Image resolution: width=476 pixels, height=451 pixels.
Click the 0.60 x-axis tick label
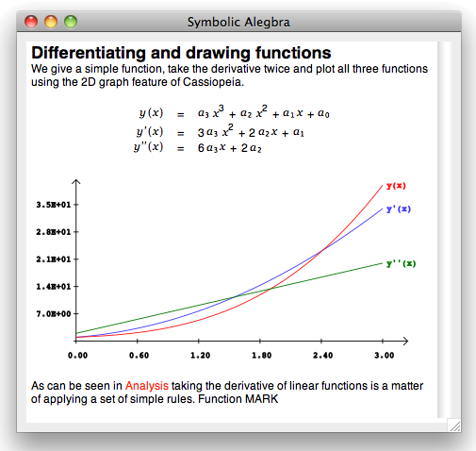coord(139,356)
